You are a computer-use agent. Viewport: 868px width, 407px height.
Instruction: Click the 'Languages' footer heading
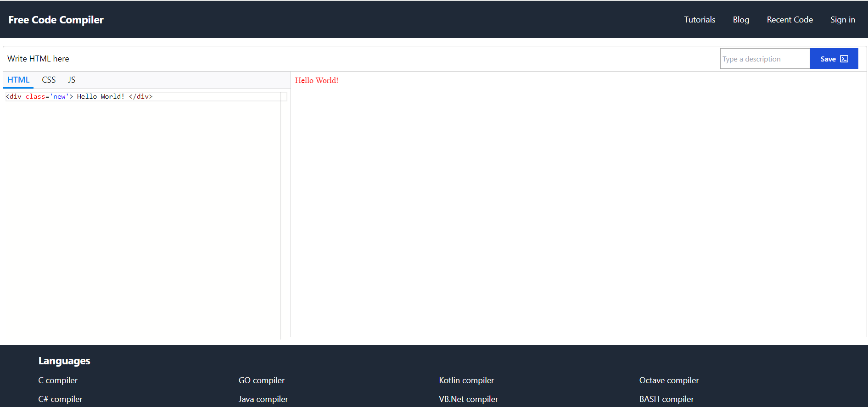pyautogui.click(x=64, y=361)
